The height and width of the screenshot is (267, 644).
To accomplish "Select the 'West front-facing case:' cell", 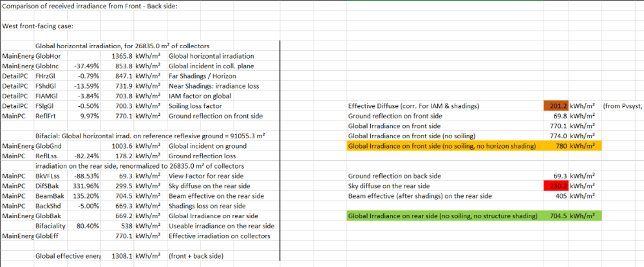I will point(39,26).
